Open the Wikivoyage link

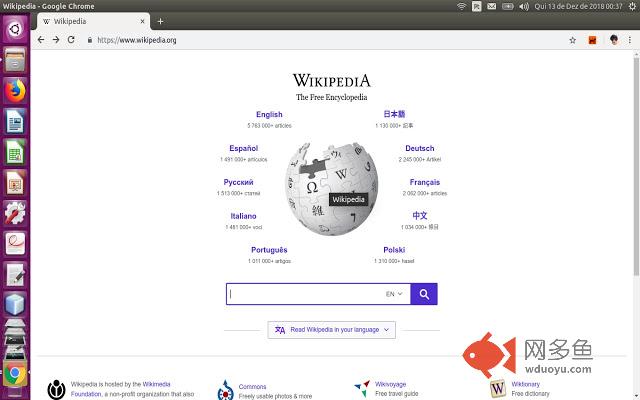point(390,384)
